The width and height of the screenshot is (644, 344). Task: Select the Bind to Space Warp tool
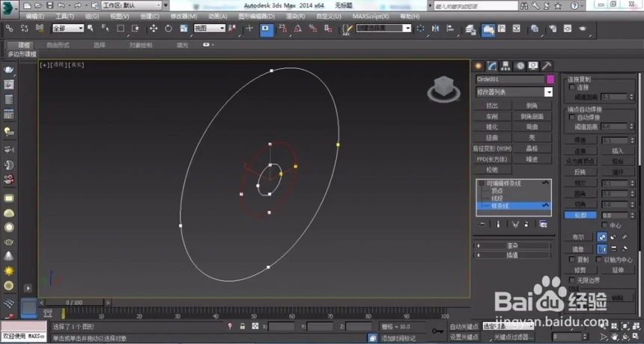pos(40,28)
